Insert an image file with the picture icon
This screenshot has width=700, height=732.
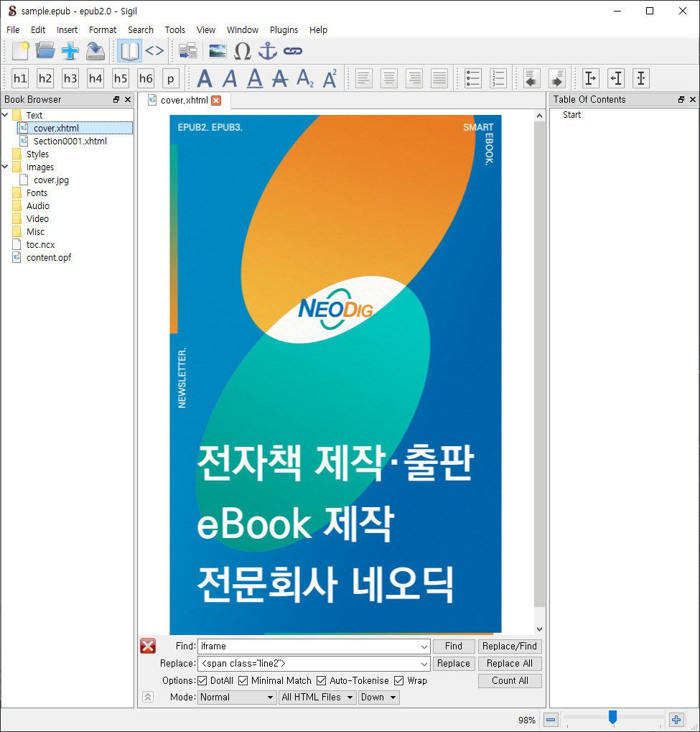217,51
